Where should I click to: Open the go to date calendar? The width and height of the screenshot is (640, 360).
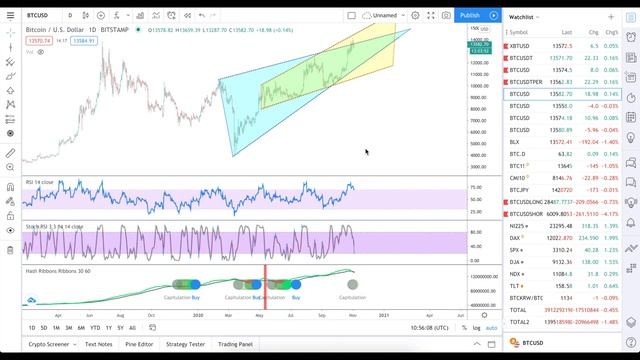152,327
